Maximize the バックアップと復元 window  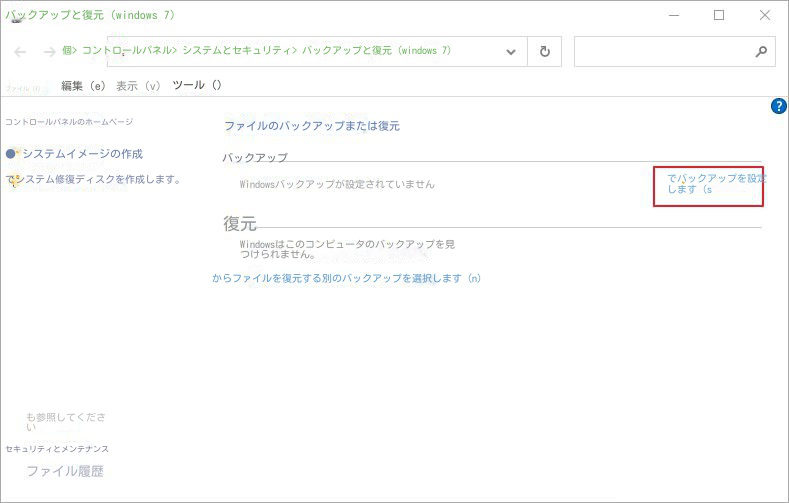coord(718,15)
